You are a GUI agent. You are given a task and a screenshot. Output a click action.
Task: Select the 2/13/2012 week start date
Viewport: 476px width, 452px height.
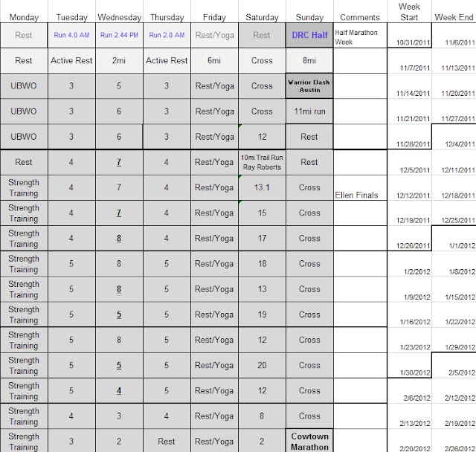pyautogui.click(x=409, y=416)
